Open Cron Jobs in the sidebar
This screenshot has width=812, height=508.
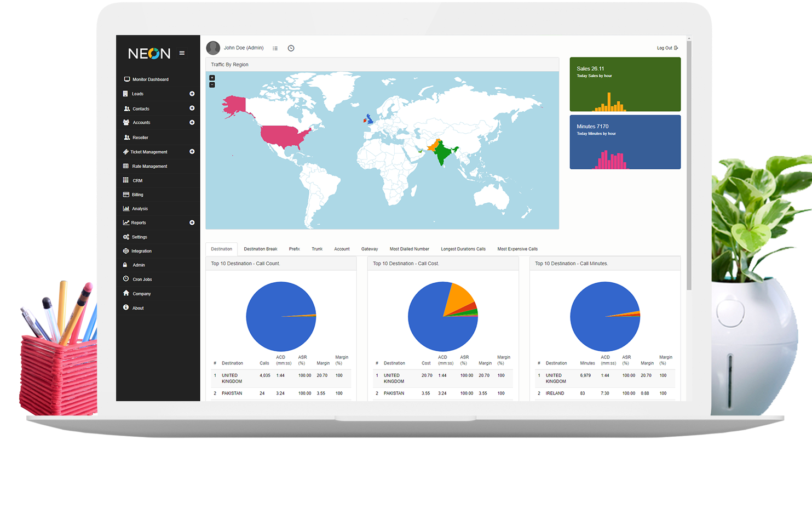pyautogui.click(x=142, y=279)
